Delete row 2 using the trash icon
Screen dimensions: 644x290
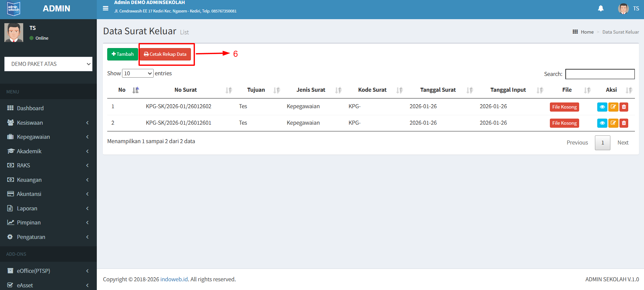pyautogui.click(x=624, y=123)
